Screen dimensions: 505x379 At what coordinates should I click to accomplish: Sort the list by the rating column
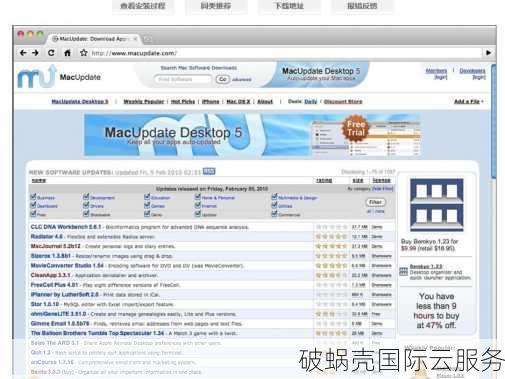[x=324, y=180]
